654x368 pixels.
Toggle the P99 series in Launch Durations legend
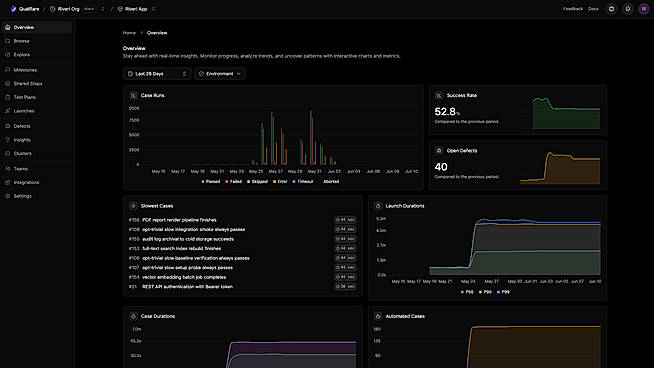coord(503,292)
